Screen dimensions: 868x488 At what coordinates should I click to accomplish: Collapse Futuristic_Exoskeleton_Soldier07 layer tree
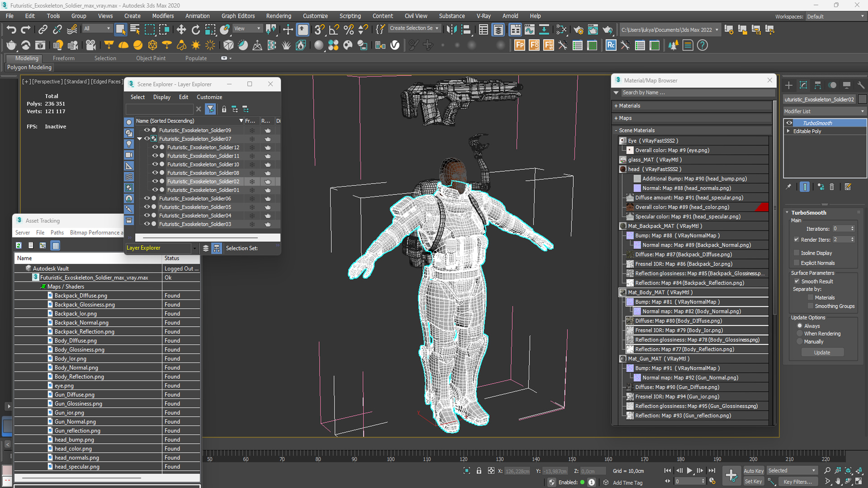[140, 139]
